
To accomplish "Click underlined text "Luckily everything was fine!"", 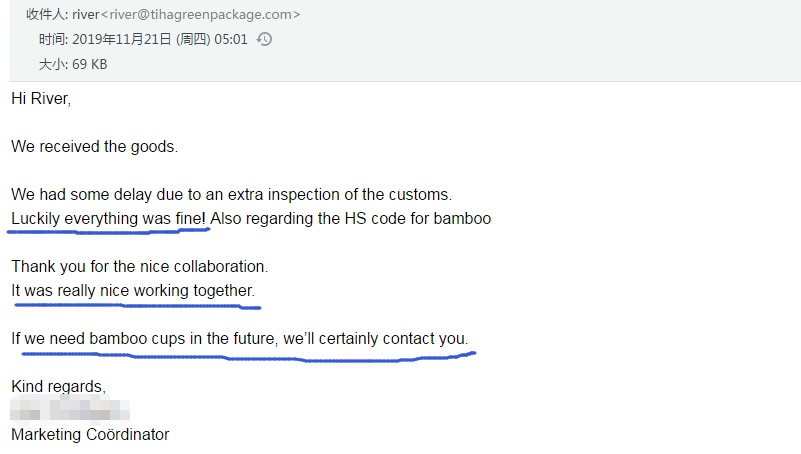I will 109,218.
